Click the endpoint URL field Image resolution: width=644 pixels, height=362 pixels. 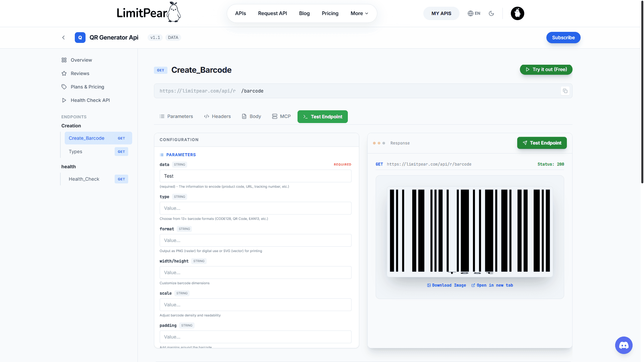363,91
